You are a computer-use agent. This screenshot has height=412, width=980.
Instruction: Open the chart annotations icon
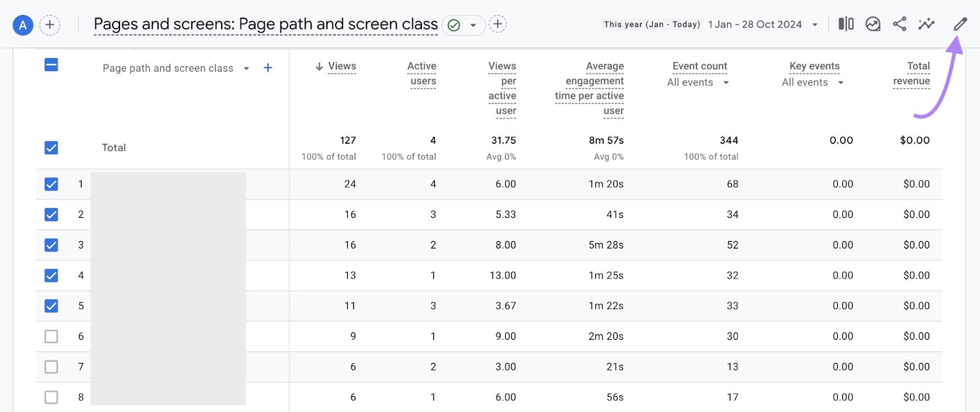point(873,24)
